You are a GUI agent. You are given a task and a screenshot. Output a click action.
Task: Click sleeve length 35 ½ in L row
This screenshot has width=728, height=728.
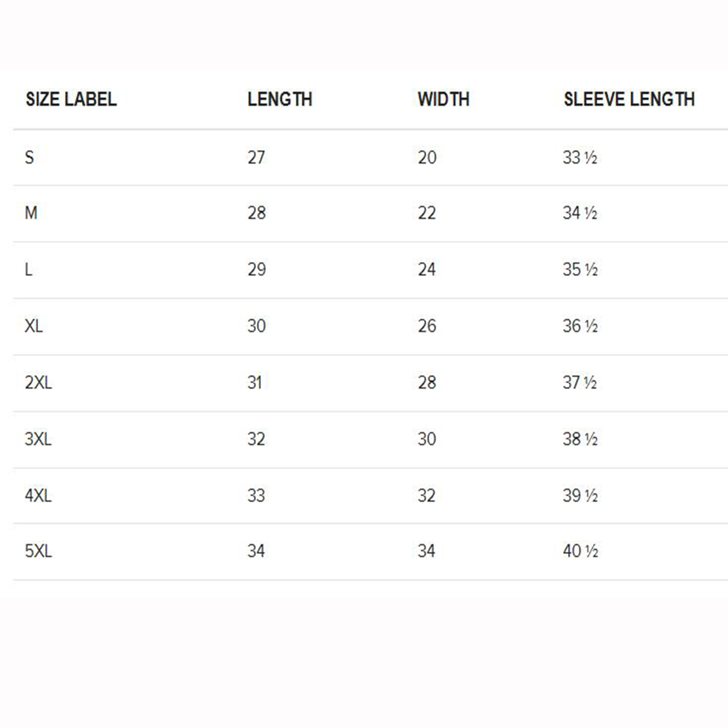tap(580, 269)
